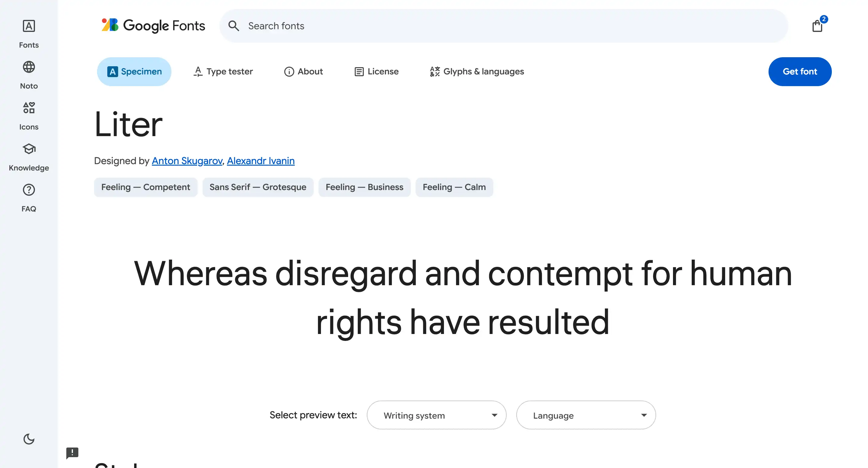Expand the Language dropdown
868x468 pixels.
(586, 415)
